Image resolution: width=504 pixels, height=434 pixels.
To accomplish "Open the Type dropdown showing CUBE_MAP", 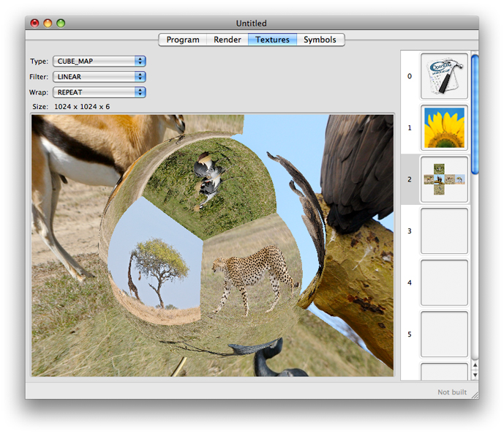I will coord(99,61).
